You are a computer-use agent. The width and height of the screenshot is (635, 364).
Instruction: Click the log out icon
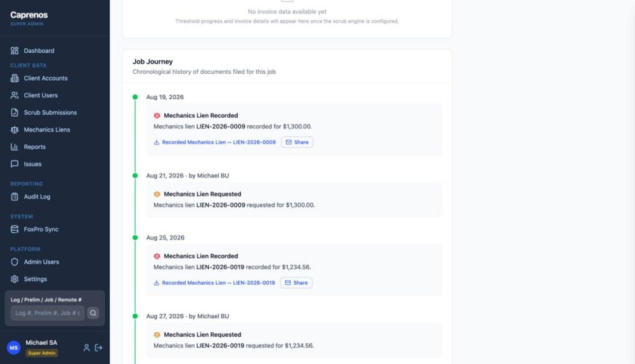click(x=99, y=348)
